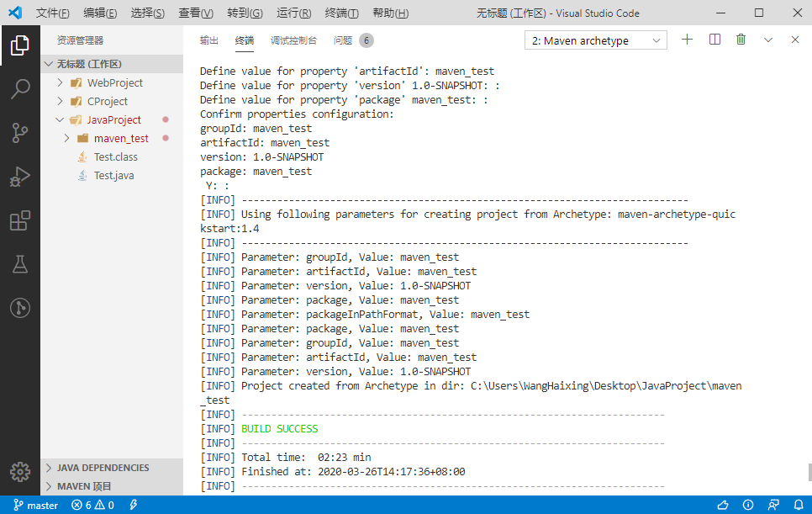
Task: Click the 'kstart:1.4' terminal line
Action: point(229,229)
